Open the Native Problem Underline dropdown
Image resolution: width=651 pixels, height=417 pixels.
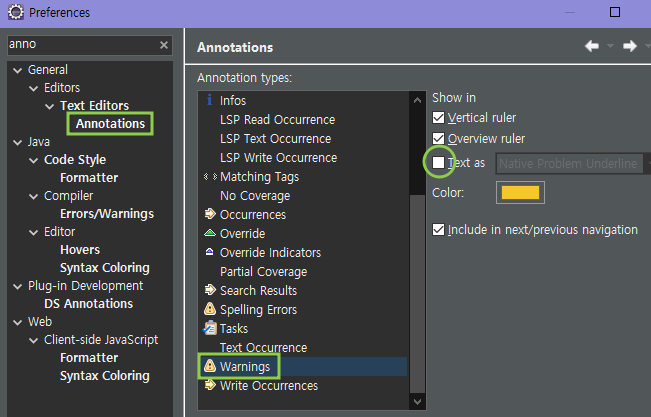click(570, 163)
